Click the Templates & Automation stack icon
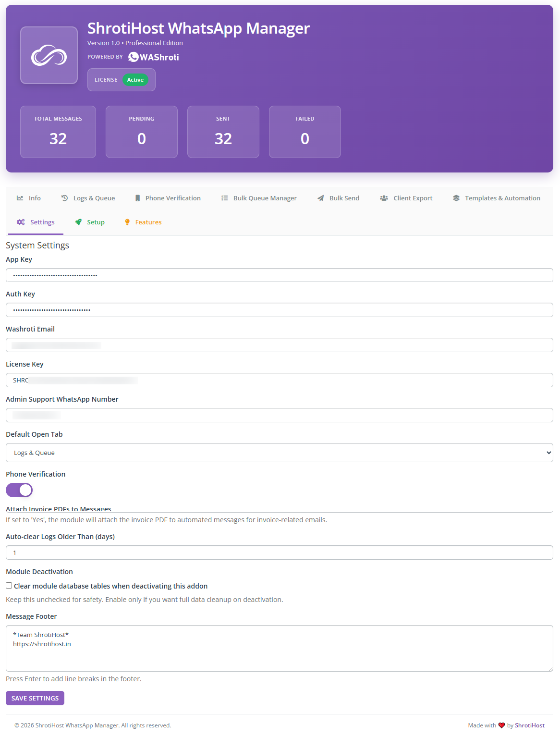This screenshot has height=737, width=560. (x=455, y=197)
